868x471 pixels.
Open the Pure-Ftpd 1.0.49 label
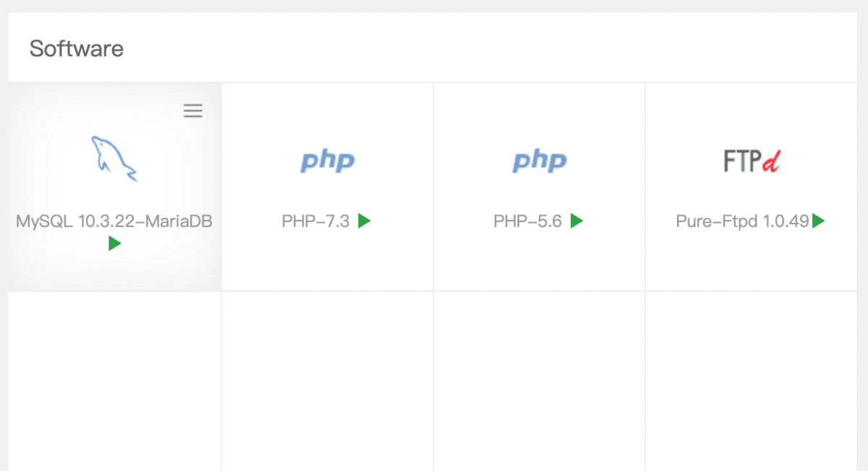[x=742, y=221]
